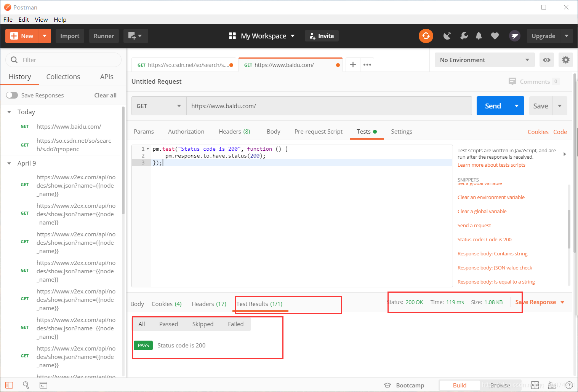This screenshot has height=392, width=578.
Task: Add a new request tab with plus icon
Action: (353, 65)
